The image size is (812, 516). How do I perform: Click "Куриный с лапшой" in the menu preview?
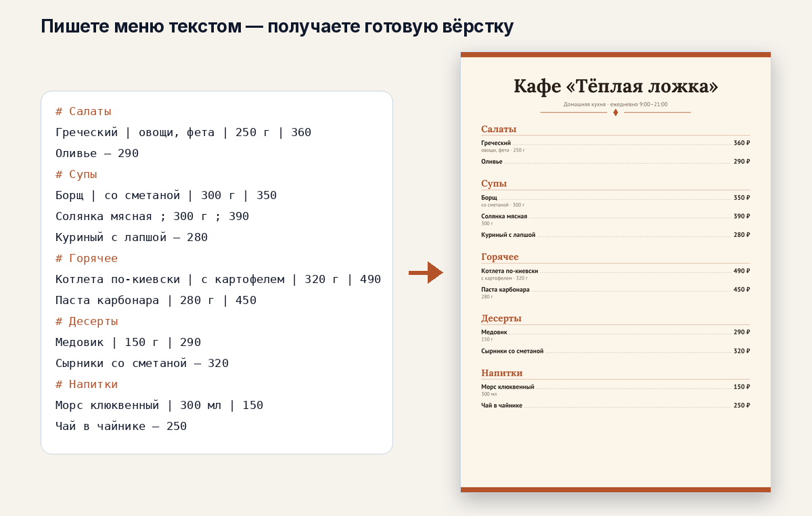pyautogui.click(x=508, y=234)
